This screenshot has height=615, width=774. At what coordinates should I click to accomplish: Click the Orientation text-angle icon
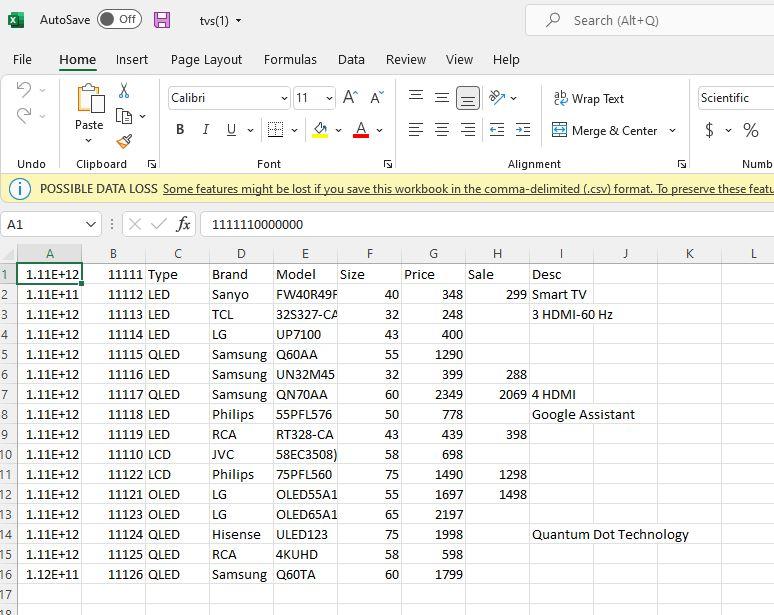click(x=497, y=97)
